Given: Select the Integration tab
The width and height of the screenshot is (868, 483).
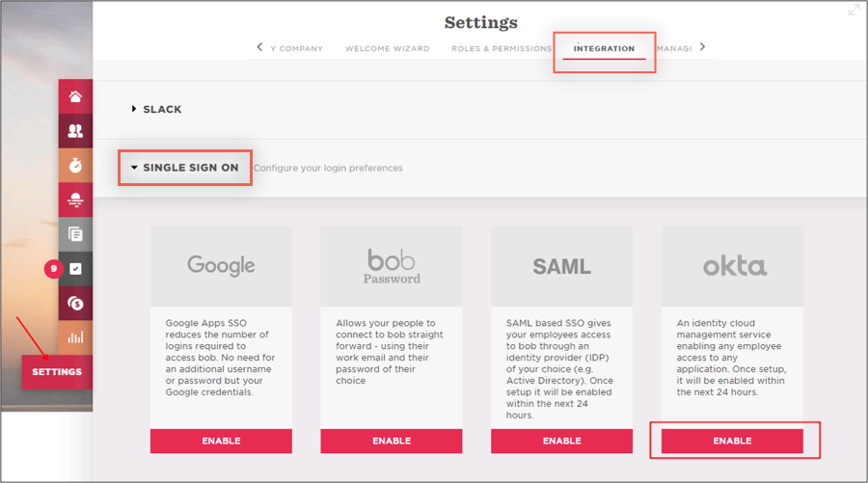Looking at the screenshot, I should click(x=604, y=48).
